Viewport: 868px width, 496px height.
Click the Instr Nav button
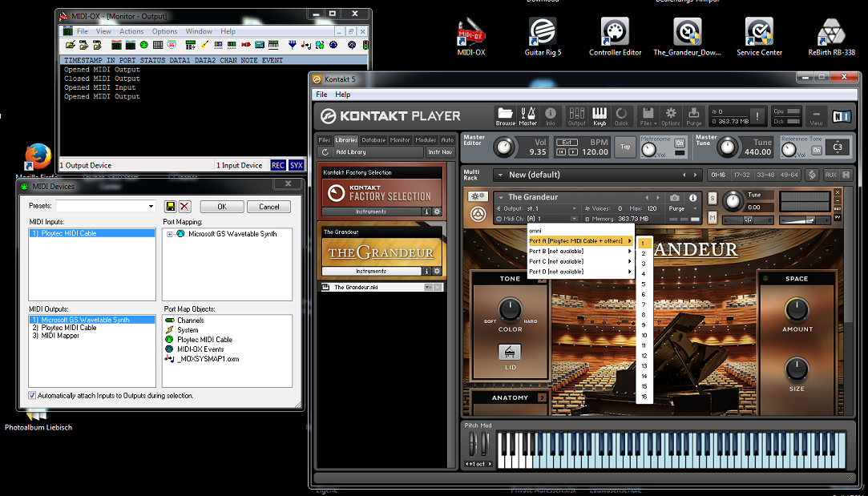440,151
